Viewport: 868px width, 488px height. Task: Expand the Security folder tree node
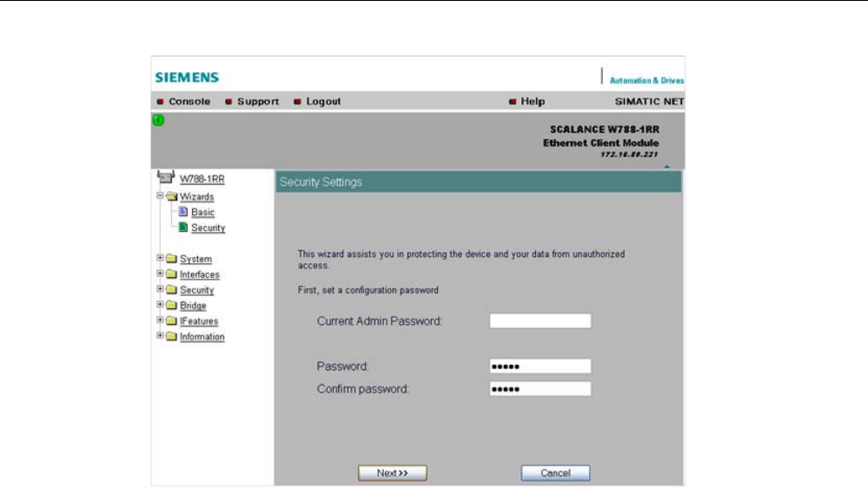[x=160, y=288]
